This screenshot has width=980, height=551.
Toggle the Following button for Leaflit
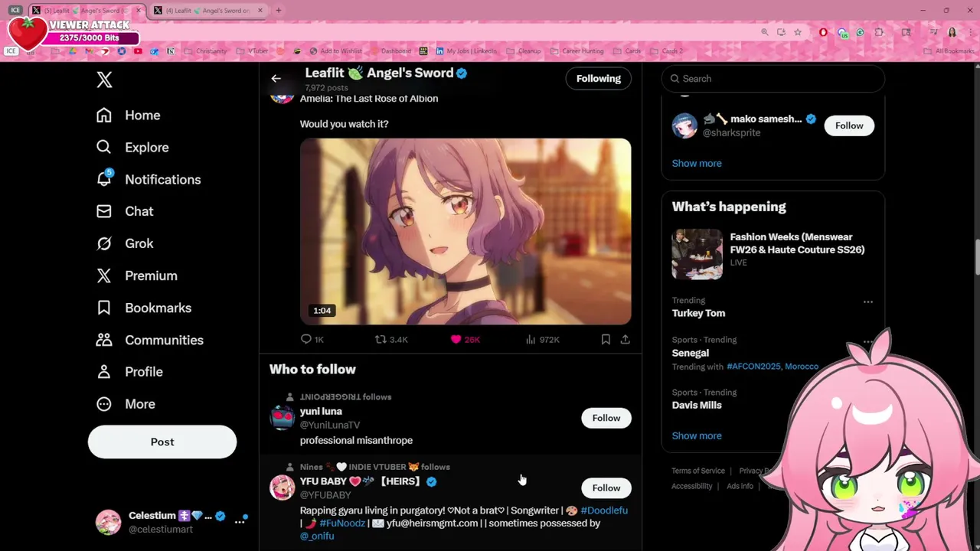pyautogui.click(x=599, y=79)
